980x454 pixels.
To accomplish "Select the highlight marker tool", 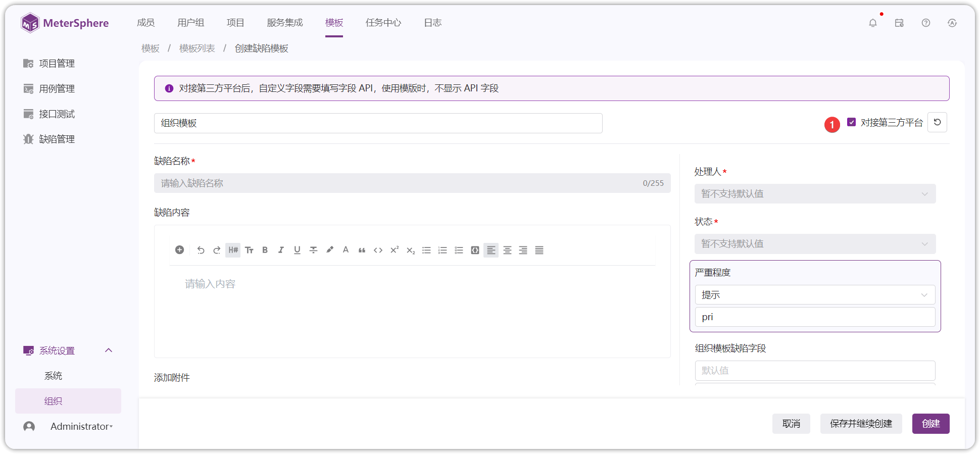I will tap(329, 250).
